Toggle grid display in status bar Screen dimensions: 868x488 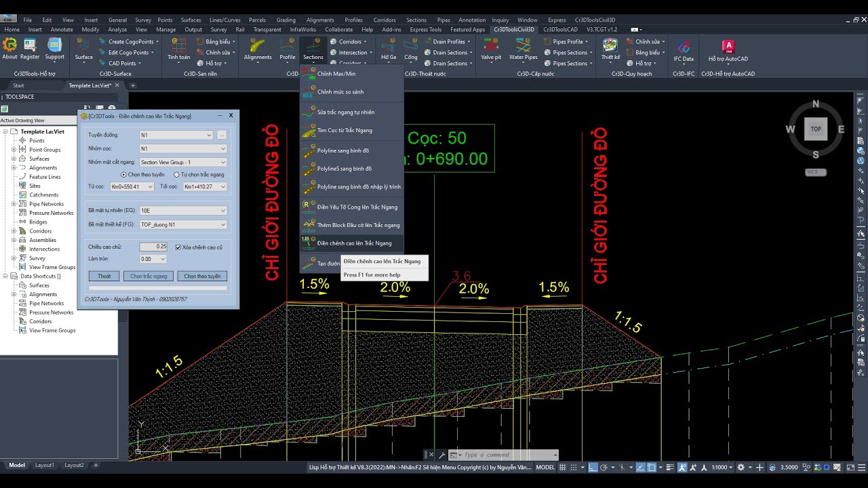(564, 467)
